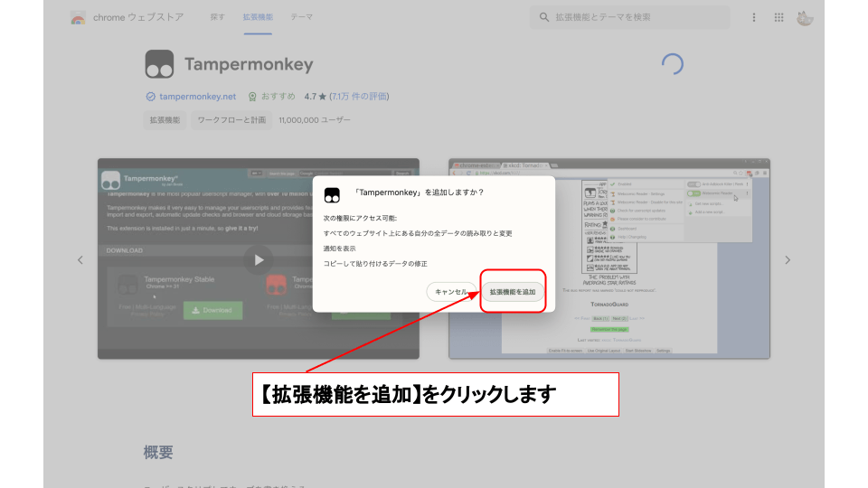Click the Chrome Web Store rainbow logo
This screenshot has width=868, height=488.
tap(78, 17)
